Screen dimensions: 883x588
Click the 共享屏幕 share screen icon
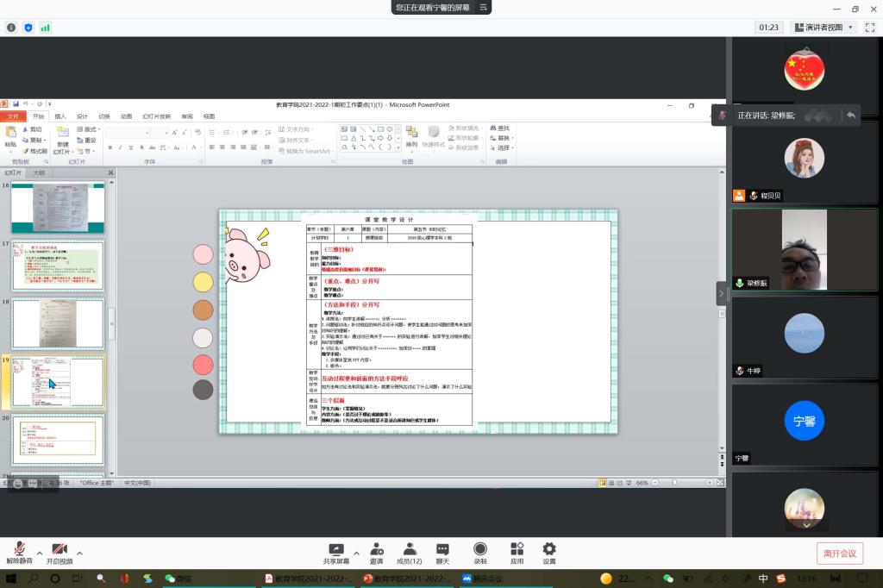(x=335, y=553)
